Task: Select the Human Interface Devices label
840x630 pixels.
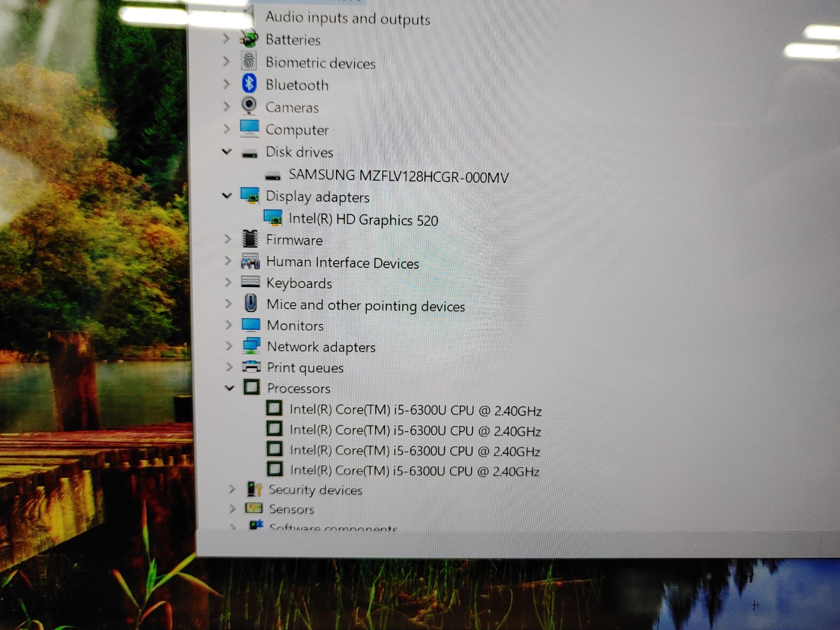Action: pyautogui.click(x=343, y=262)
